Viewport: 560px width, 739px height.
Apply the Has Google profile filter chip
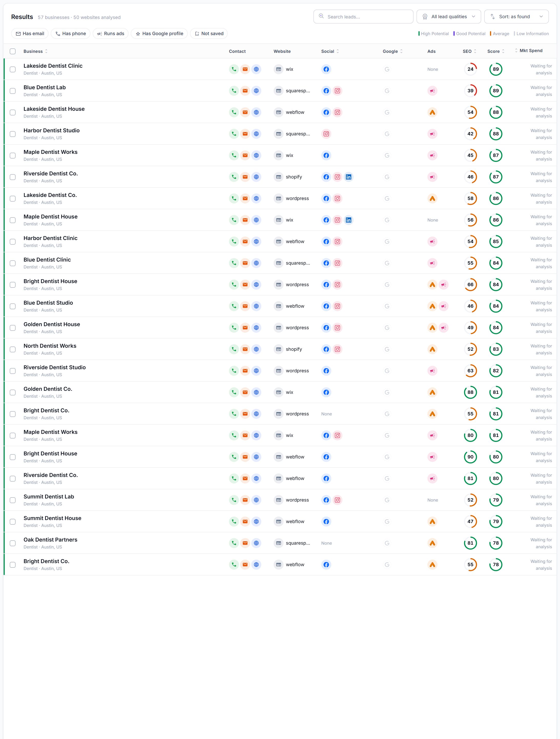click(x=159, y=33)
